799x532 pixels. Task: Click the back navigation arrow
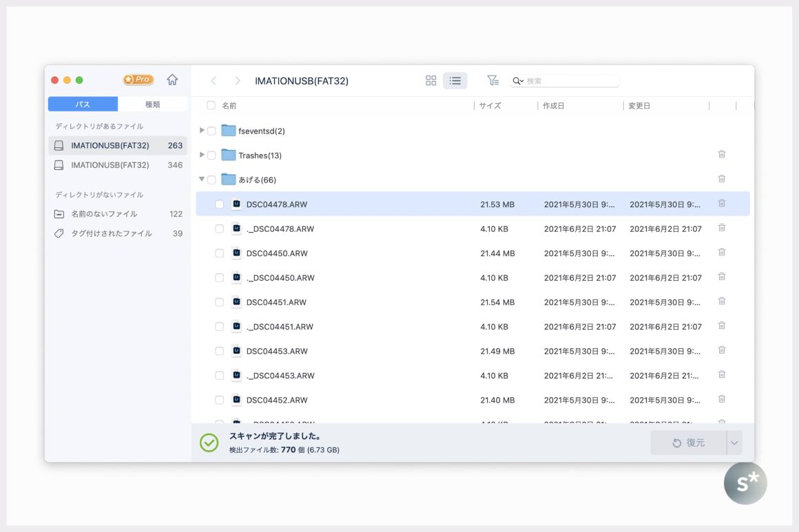point(214,81)
